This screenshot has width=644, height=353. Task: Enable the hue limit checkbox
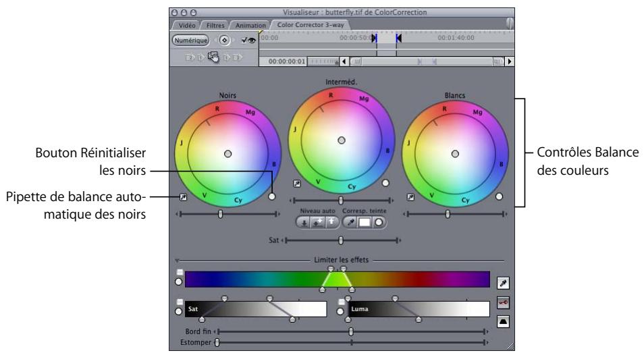[x=180, y=272]
